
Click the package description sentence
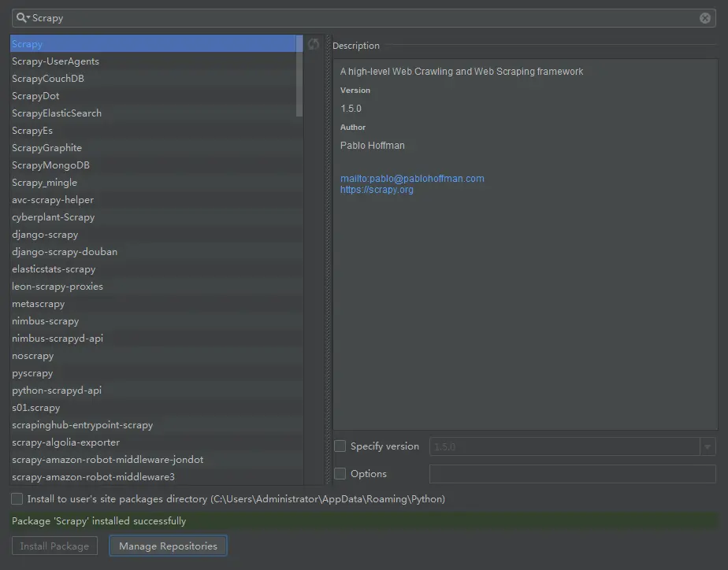[x=462, y=72]
